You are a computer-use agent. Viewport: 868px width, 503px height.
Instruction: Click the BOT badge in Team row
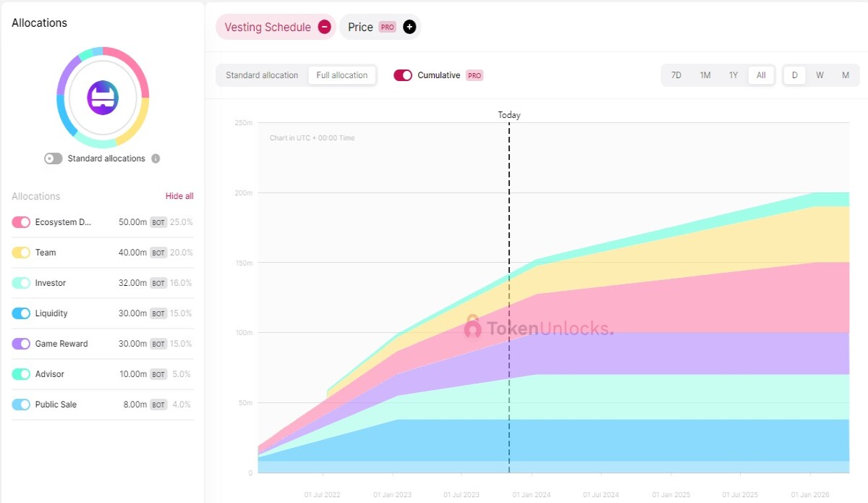(158, 253)
